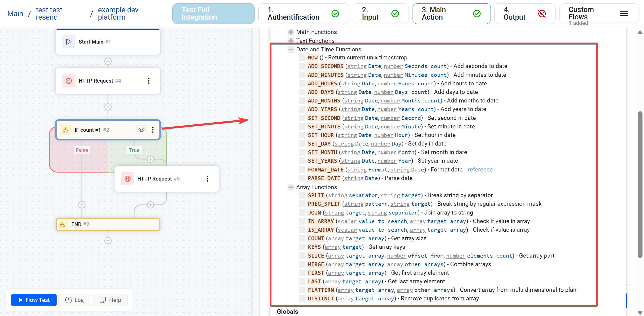Check the box next to ADD_DAYS function
Viewport: 644px width, 316px height.
click(x=302, y=92)
